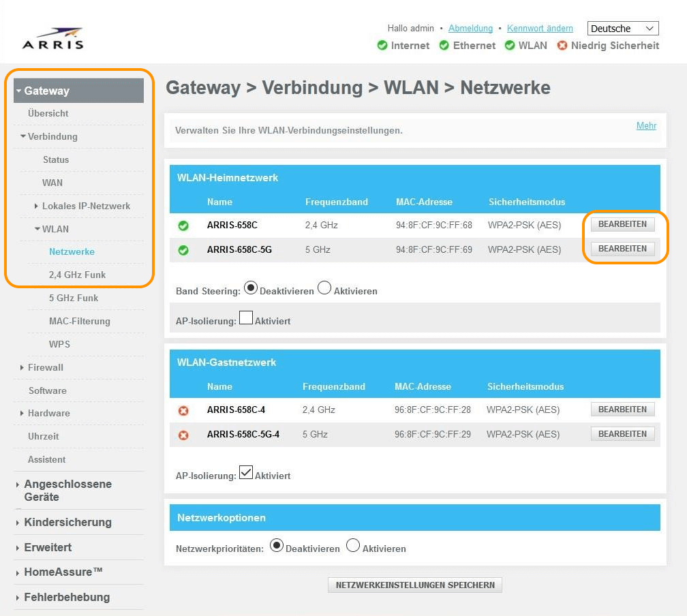Viewport: 687px width, 616px height.
Task: Edit the ARRIS-658C-5G-4 guest network
Action: point(622,434)
